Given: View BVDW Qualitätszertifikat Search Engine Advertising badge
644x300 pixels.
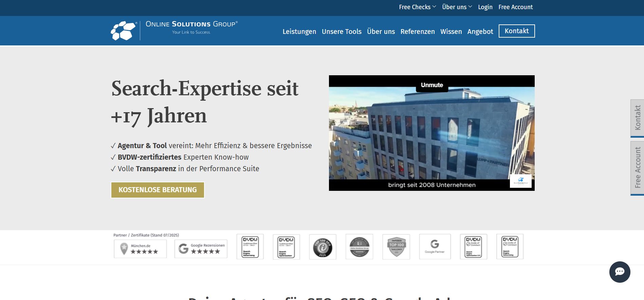Looking at the screenshot, I should pos(250,247).
